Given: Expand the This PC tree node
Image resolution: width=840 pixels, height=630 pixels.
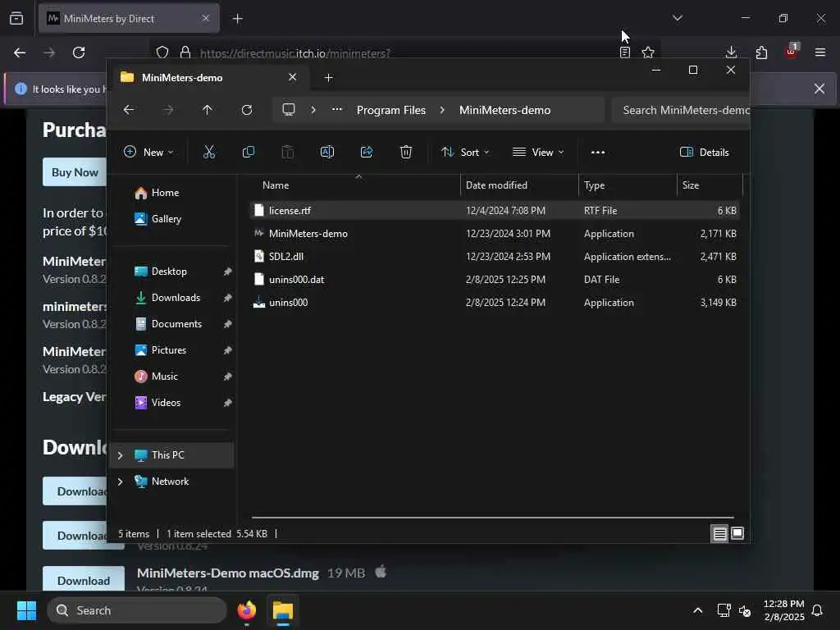Looking at the screenshot, I should 120,455.
